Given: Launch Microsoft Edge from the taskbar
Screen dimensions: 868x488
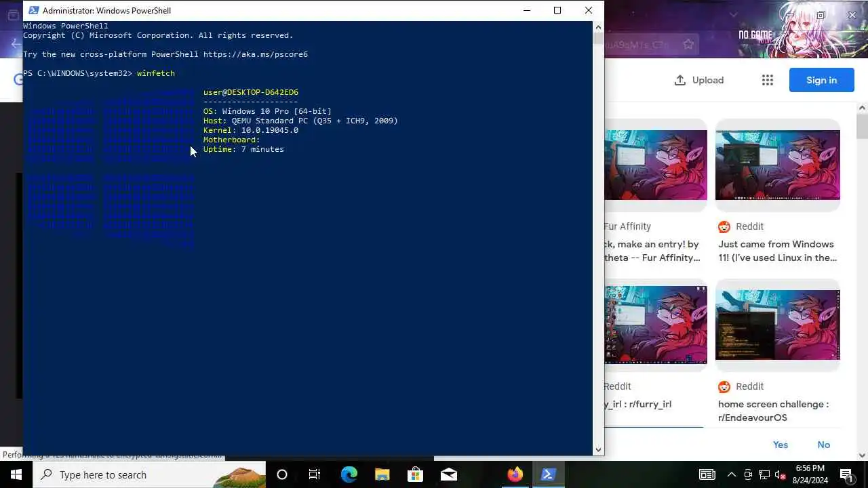Looking at the screenshot, I should click(x=349, y=474).
